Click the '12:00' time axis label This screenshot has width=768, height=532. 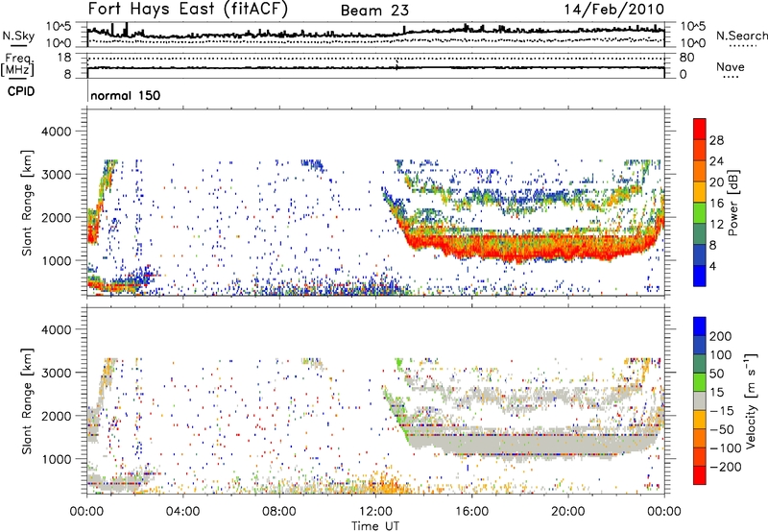click(375, 512)
